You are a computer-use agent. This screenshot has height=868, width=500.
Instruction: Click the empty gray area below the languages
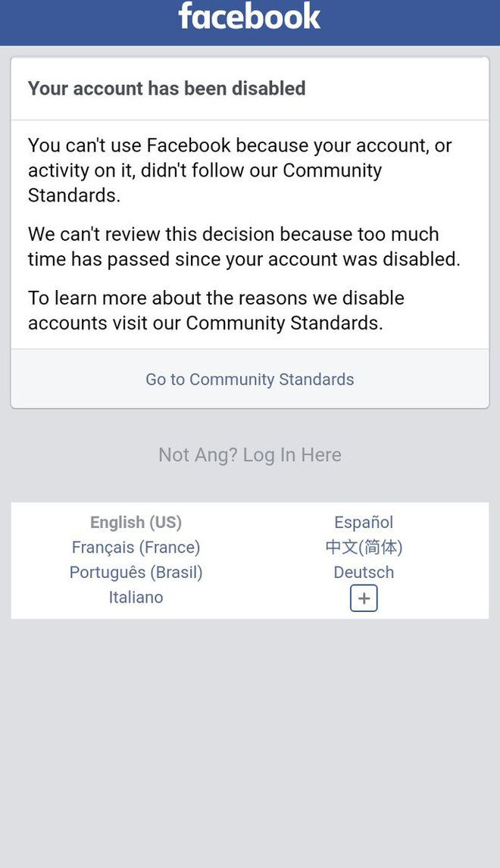[x=249, y=742]
